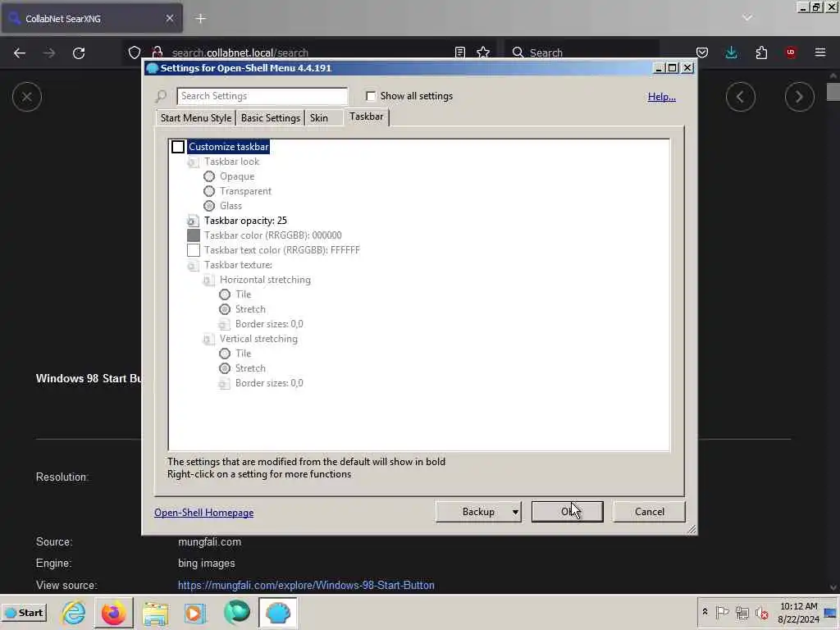Show hidden tray icons chevron

click(705, 612)
